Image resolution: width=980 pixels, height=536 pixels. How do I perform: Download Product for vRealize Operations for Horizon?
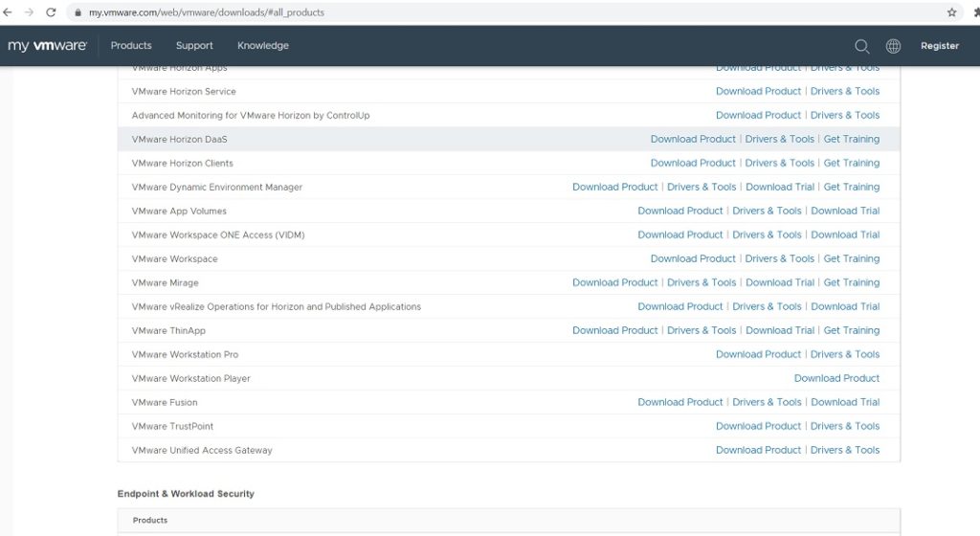pos(680,306)
